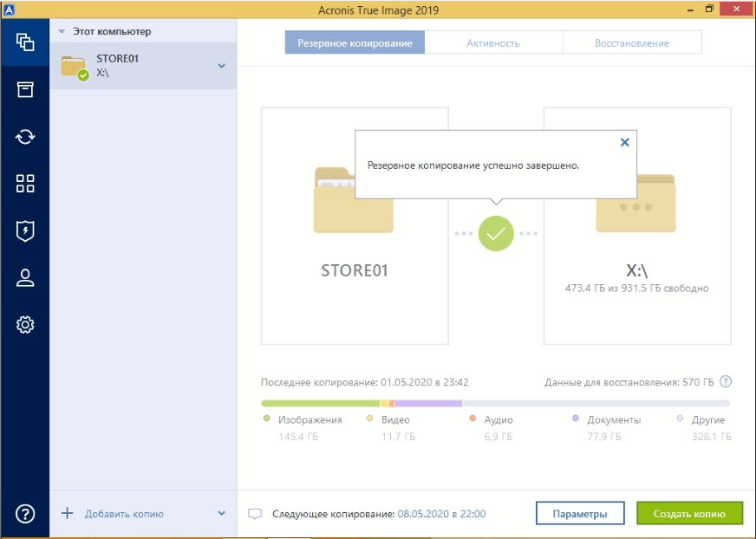
Task: Click the Acronis app logo icon
Action: click(9, 10)
